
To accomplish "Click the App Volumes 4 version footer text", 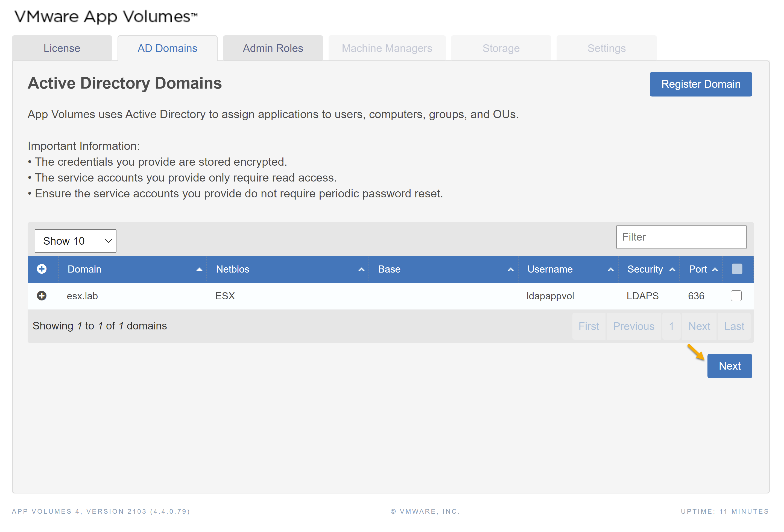I will [101, 512].
